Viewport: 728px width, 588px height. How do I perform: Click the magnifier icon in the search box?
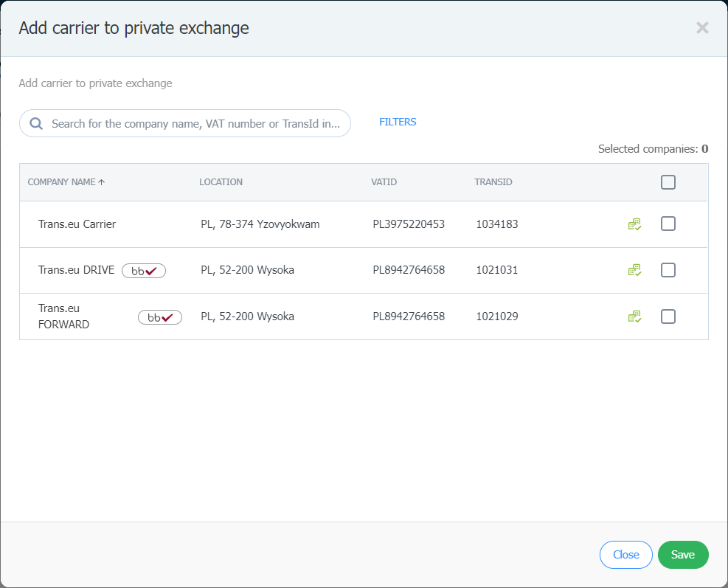[x=36, y=123]
